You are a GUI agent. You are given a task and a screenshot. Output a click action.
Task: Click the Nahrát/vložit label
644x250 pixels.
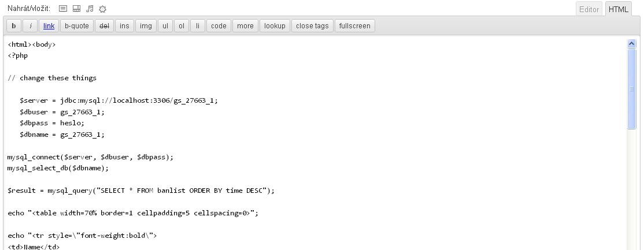[29, 9]
